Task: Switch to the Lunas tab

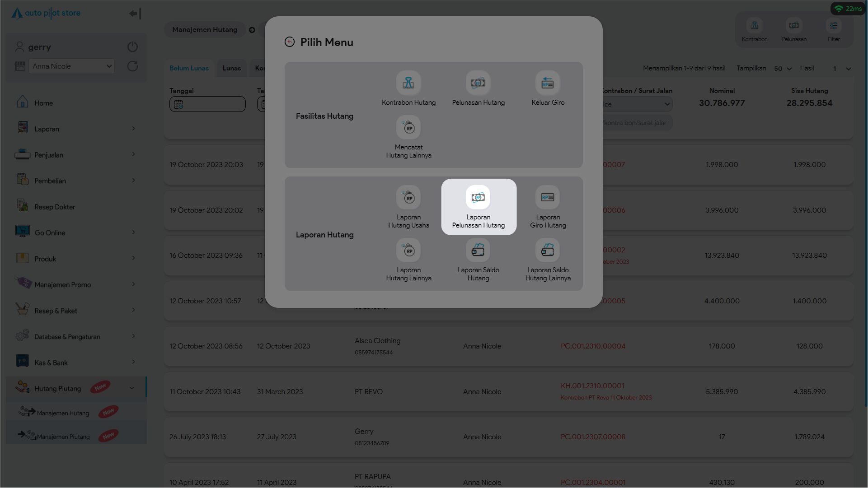Action: coord(231,68)
